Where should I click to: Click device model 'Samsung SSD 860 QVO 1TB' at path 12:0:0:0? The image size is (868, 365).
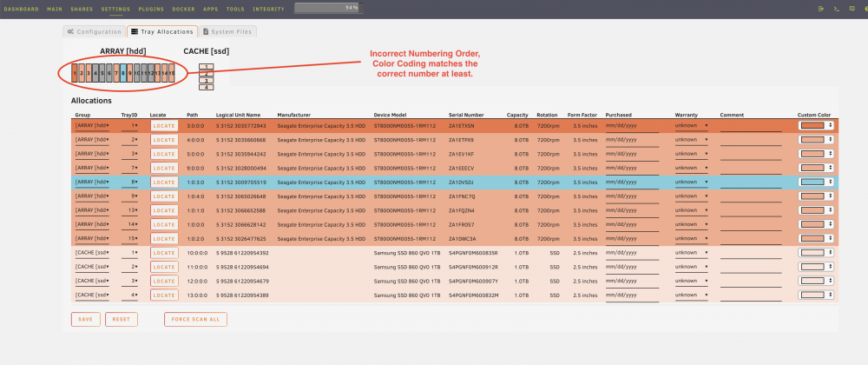tap(407, 281)
